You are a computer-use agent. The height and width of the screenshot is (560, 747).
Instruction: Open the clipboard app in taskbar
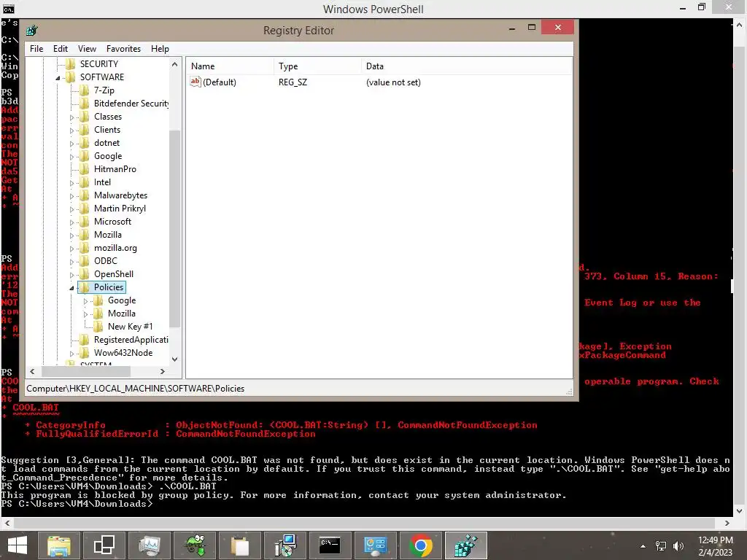coord(239,545)
